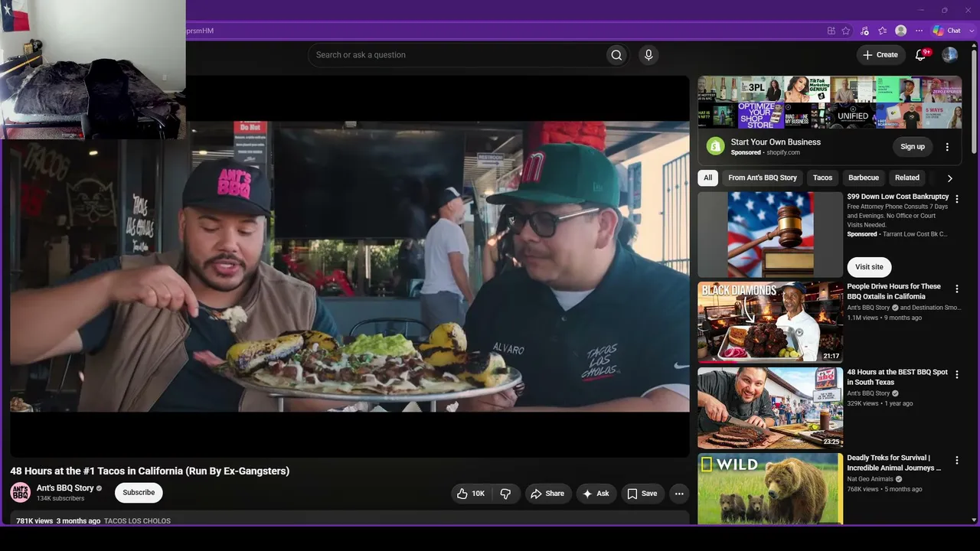Open options for BBQ Oxtails video

pos(956,289)
